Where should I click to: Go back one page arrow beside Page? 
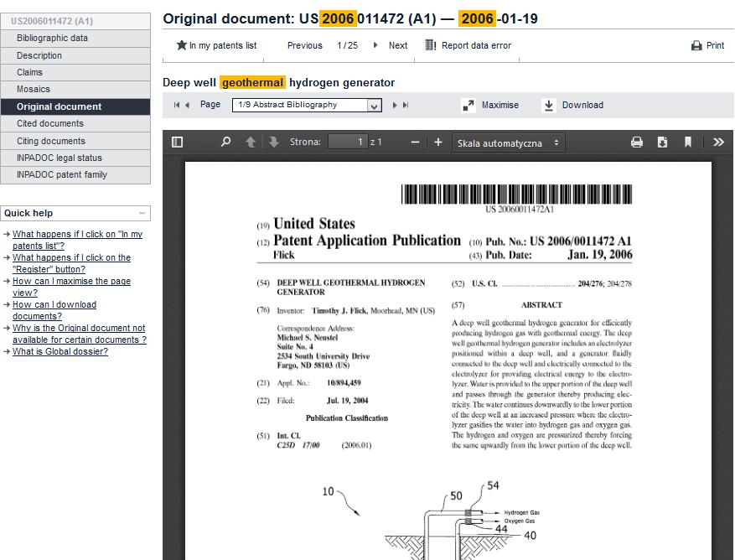pos(188,105)
